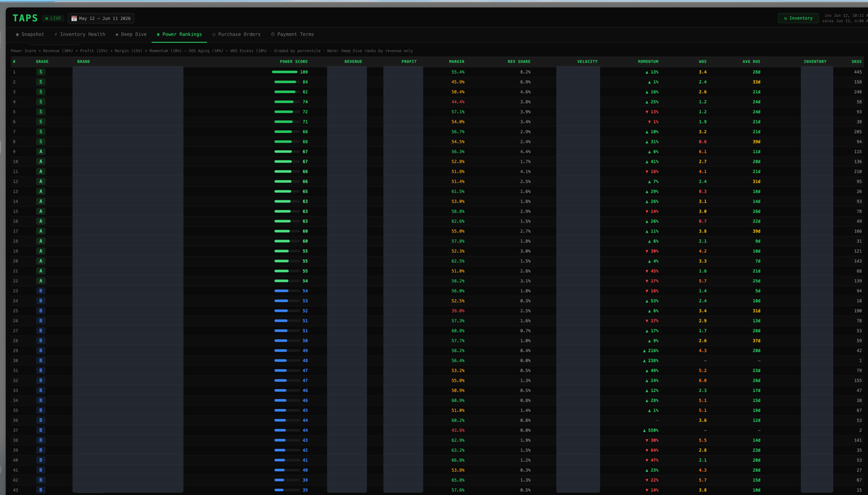Click the red 44.4% margin value
868x495 pixels.
tap(458, 102)
